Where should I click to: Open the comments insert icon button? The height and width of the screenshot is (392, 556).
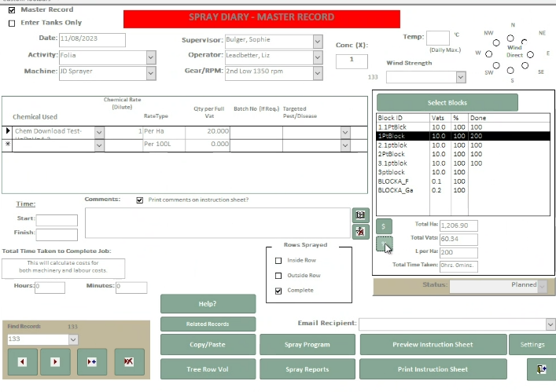[361, 215]
